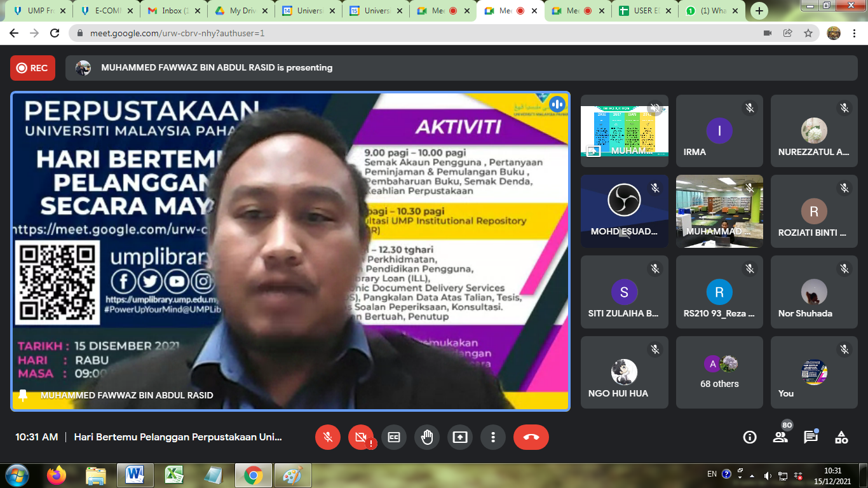868x488 pixels.
Task: Unmute the microphone in the call bar
Action: pyautogui.click(x=328, y=437)
